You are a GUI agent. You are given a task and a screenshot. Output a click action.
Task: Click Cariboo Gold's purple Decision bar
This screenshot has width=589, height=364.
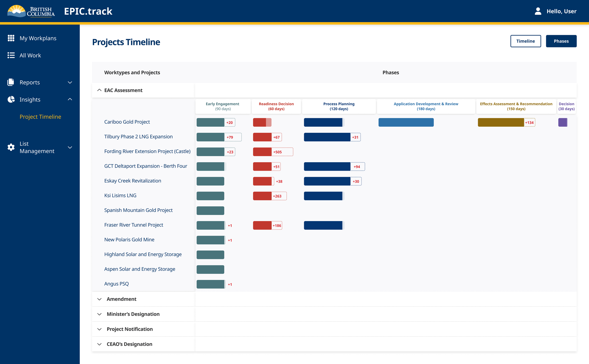(563, 122)
